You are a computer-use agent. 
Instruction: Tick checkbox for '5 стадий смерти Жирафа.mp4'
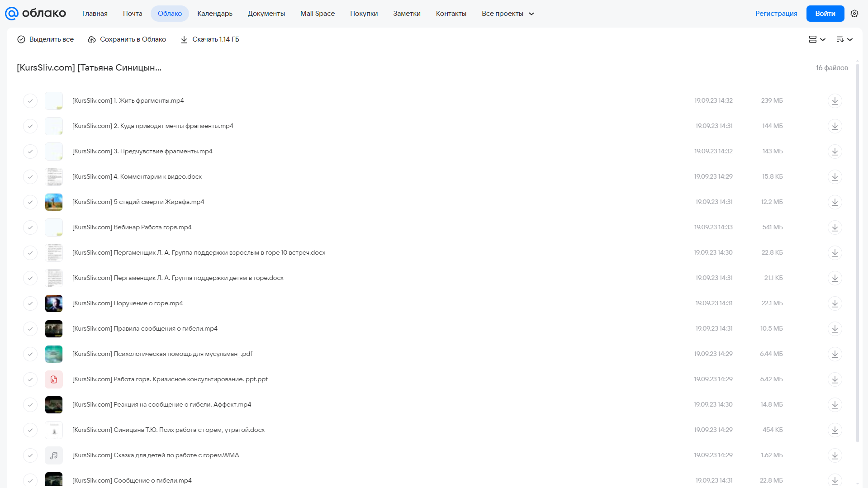(30, 202)
